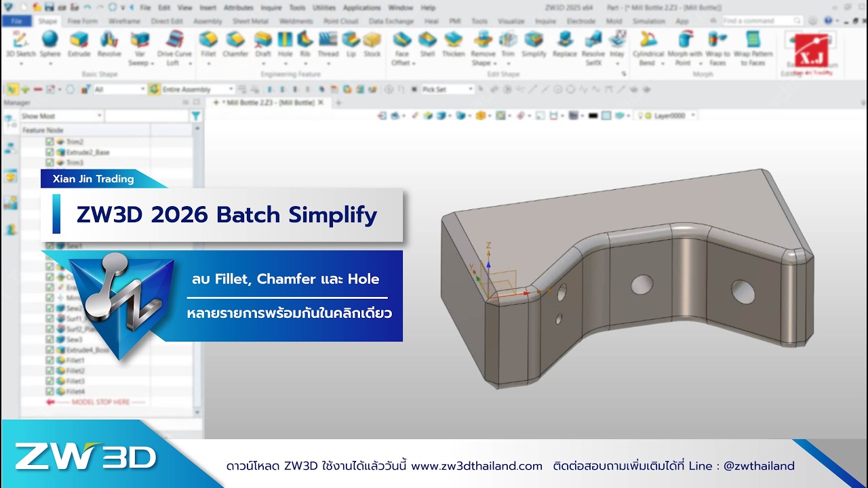868x488 pixels.
Task: Switch to the Direct Edit ribbon tab
Action: (x=167, y=21)
